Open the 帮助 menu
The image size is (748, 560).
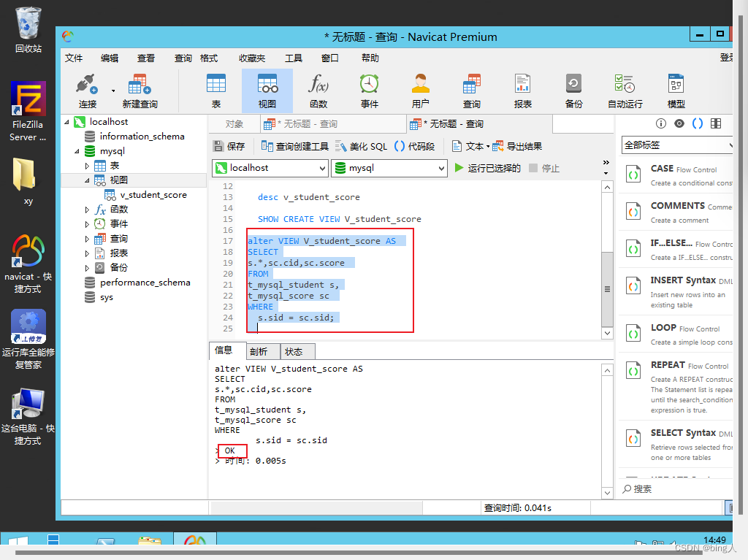(370, 58)
